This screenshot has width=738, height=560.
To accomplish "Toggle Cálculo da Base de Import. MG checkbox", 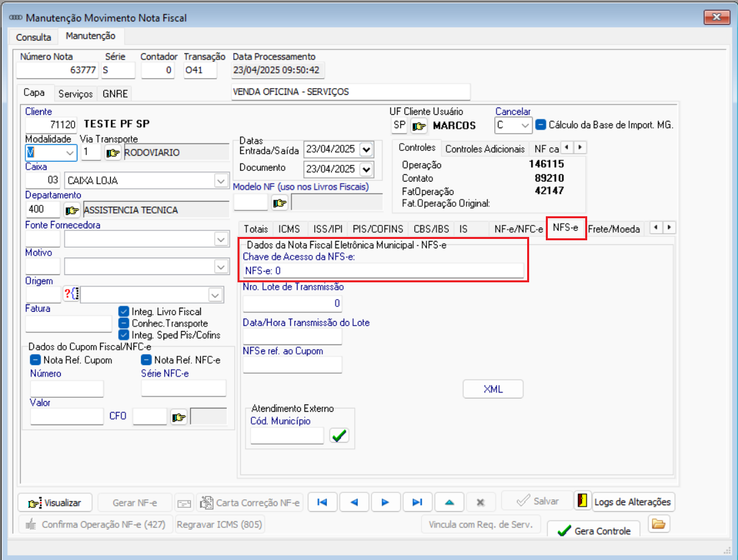I will [540, 125].
